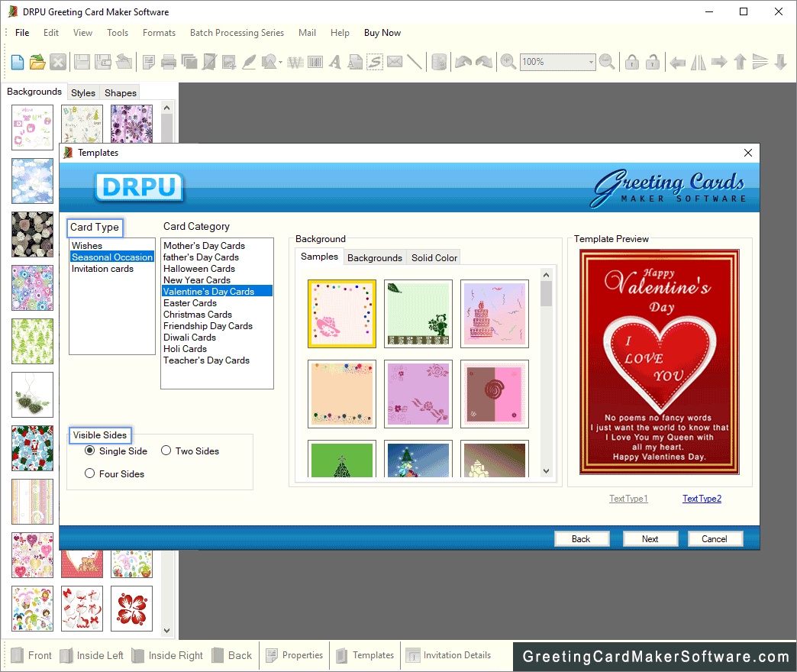Image resolution: width=797 pixels, height=672 pixels.
Task: Open the TextType2 link
Action: (x=702, y=499)
